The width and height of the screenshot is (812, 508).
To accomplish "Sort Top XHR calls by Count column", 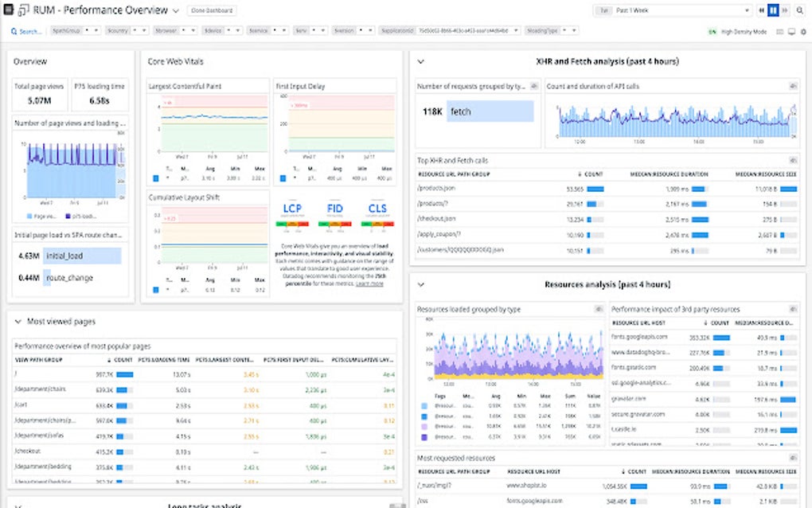I will 592,173.
